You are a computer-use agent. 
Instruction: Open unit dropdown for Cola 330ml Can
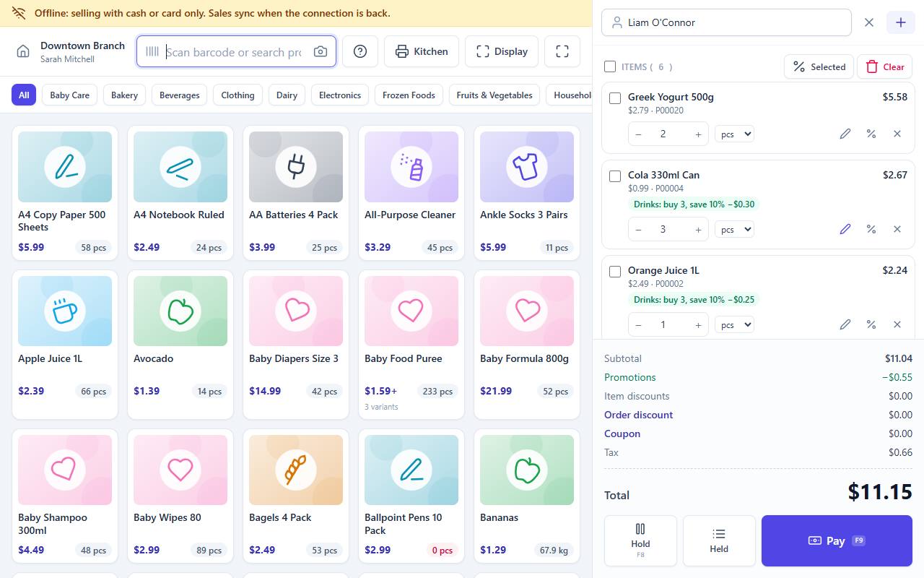734,229
